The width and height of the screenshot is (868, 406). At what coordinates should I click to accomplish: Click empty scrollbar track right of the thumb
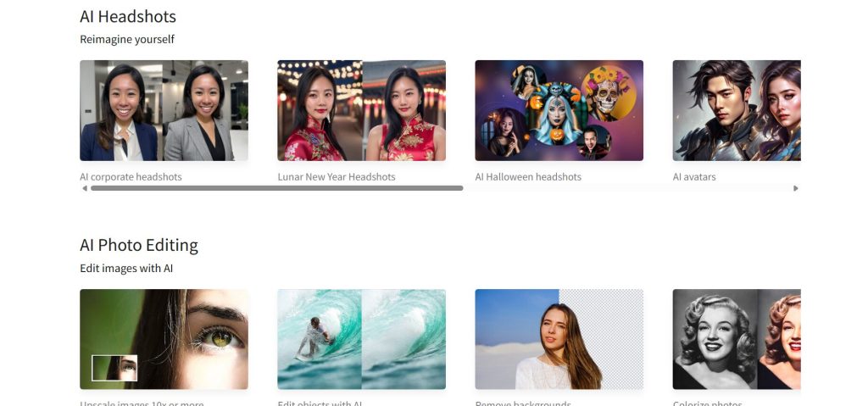[627, 188]
